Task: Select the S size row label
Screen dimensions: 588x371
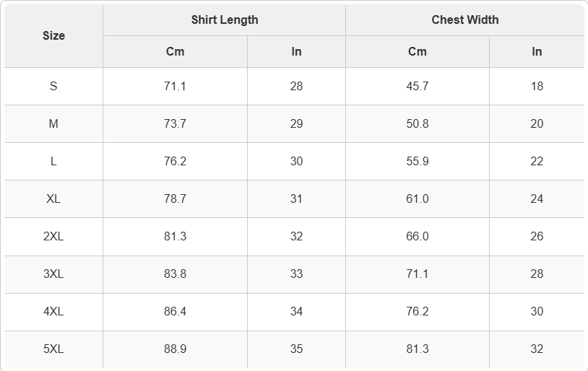Action: pos(53,86)
